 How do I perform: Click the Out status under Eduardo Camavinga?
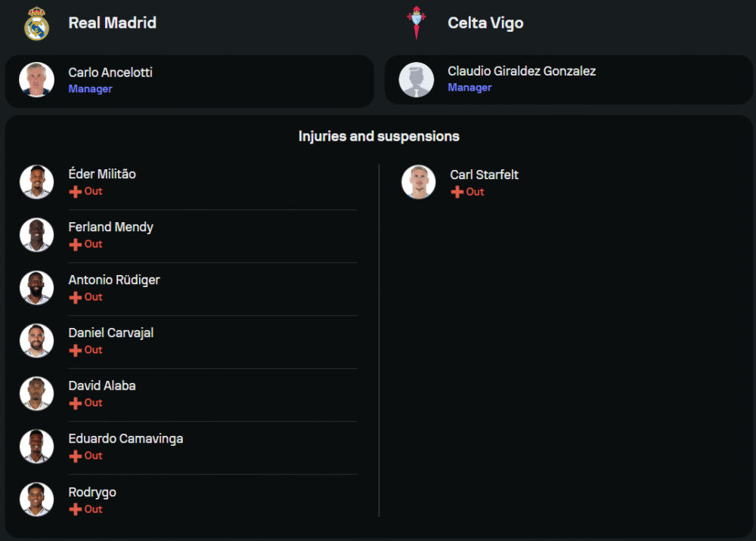[93, 456]
